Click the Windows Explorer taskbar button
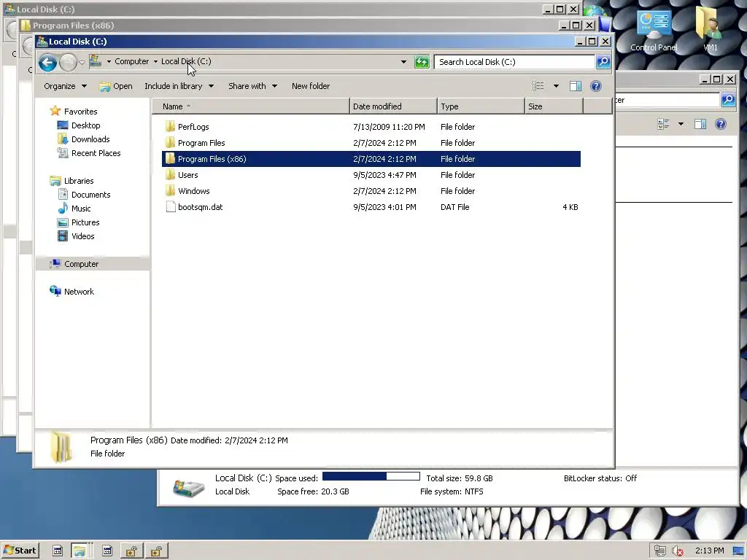The image size is (747, 560). (x=80, y=551)
